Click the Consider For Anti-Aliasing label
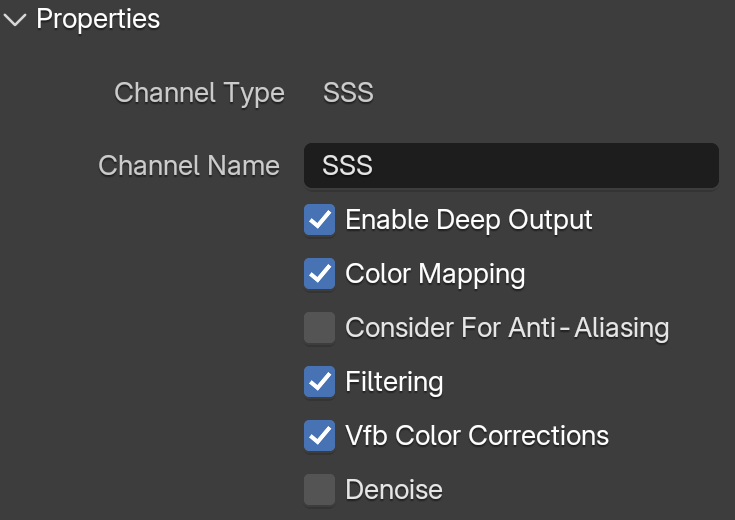This screenshot has width=735, height=520. point(507,327)
